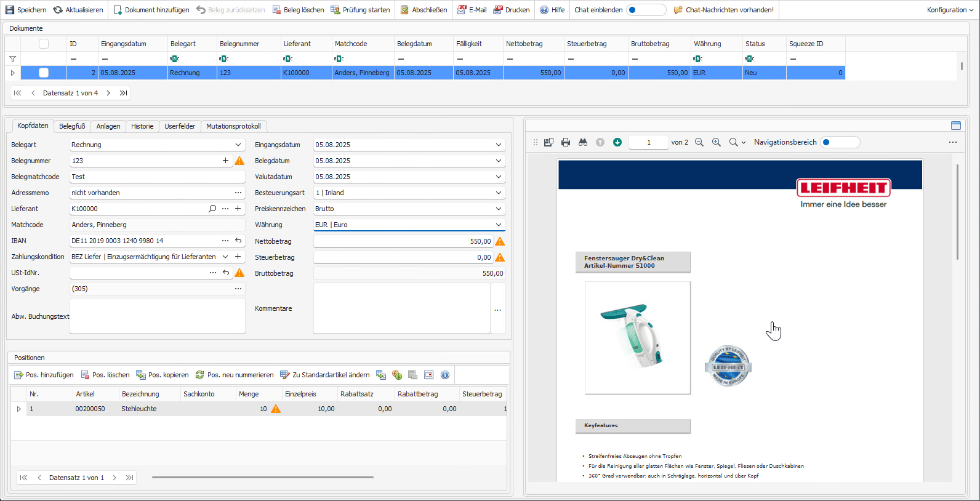Open the binoculars search in document viewer

(583, 142)
